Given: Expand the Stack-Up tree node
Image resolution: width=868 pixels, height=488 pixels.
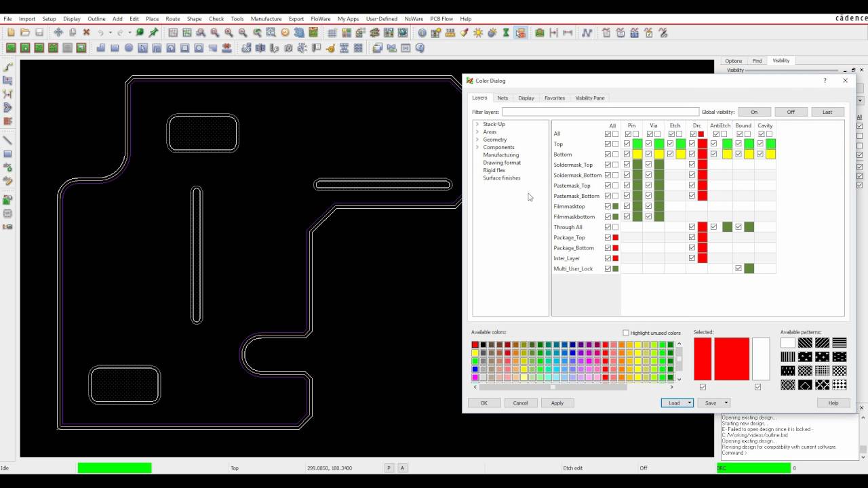Looking at the screenshot, I should [x=477, y=124].
